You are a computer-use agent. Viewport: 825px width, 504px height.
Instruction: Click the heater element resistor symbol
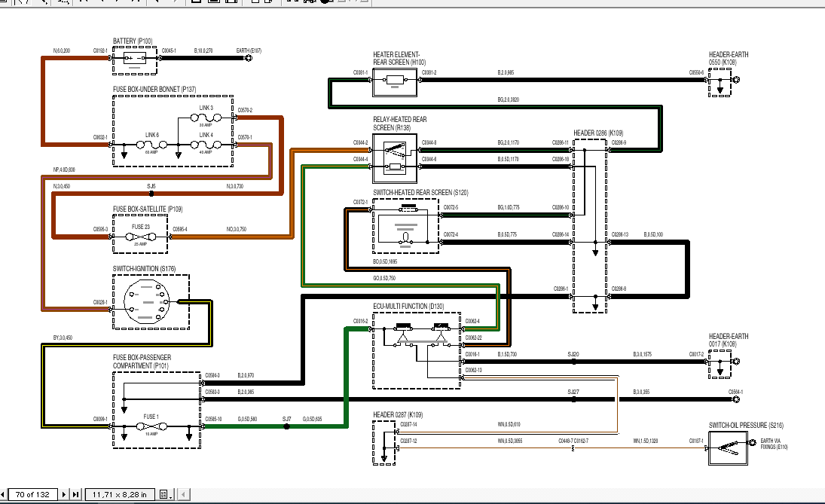tap(395, 81)
